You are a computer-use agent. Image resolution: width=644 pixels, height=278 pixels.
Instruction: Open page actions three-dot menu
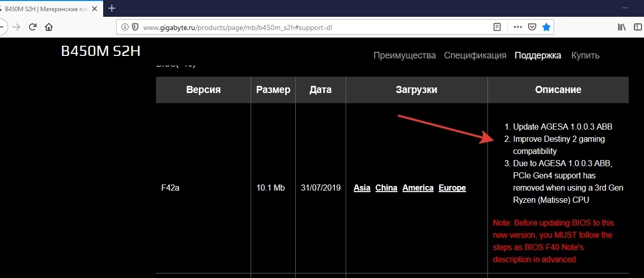pos(517,27)
